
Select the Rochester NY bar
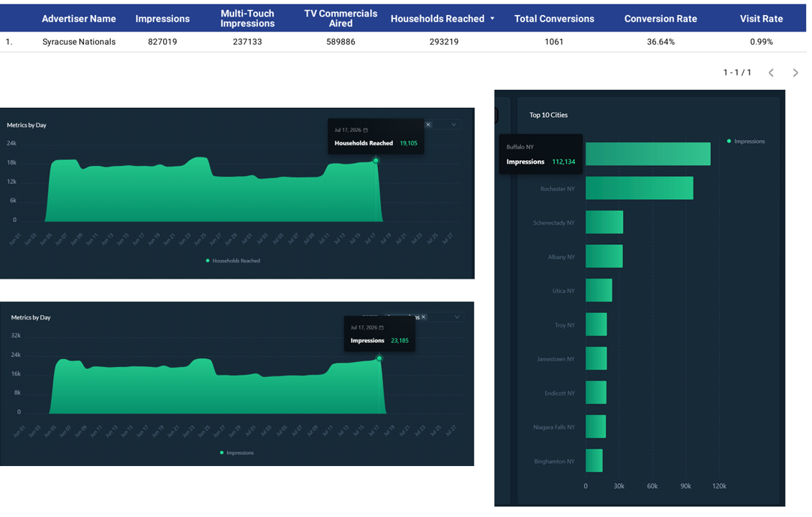pos(639,188)
